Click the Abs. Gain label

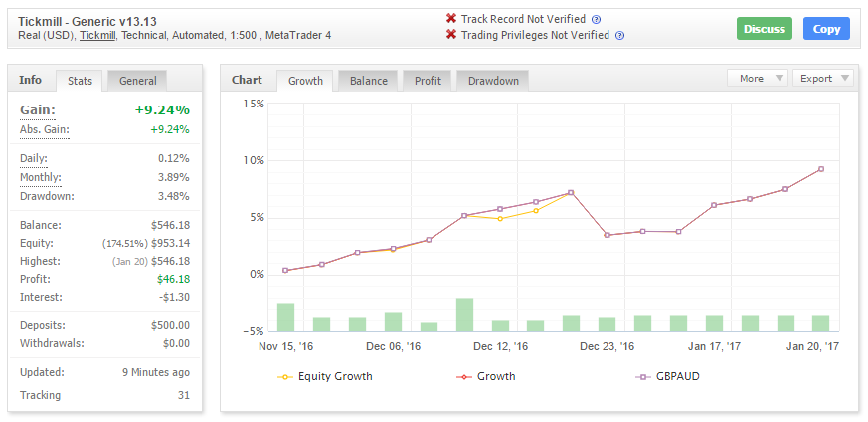[45, 130]
